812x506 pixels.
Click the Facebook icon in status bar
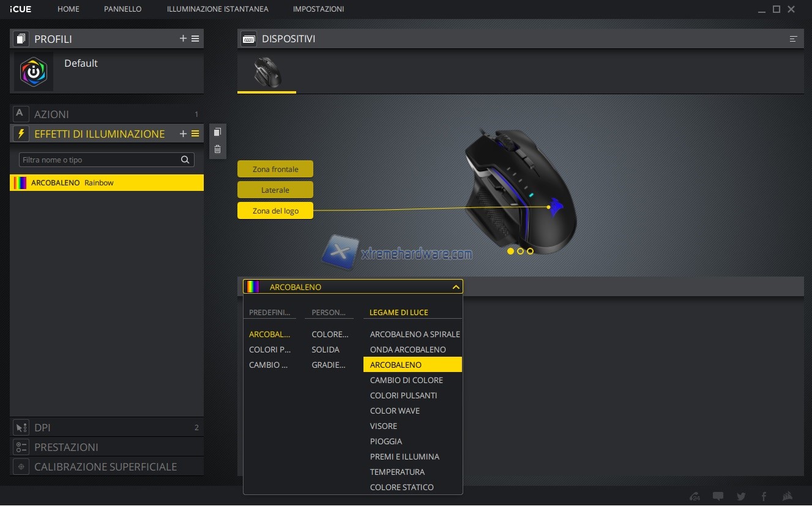764,496
